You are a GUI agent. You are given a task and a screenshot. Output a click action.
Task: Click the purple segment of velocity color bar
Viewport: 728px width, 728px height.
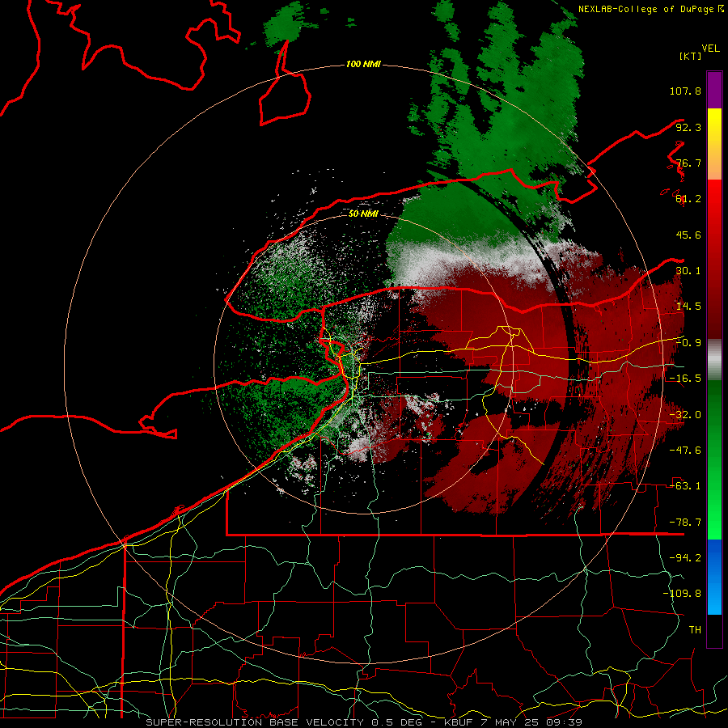tap(714, 90)
